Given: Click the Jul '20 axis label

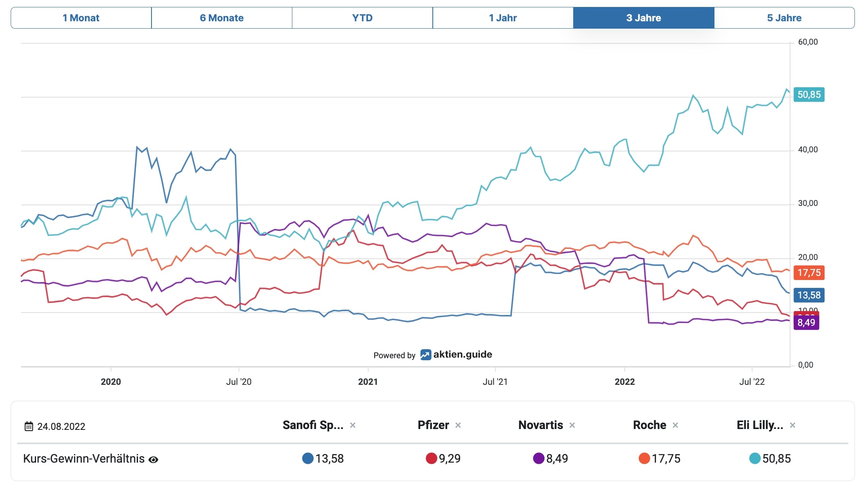Looking at the screenshot, I should pyautogui.click(x=239, y=382).
